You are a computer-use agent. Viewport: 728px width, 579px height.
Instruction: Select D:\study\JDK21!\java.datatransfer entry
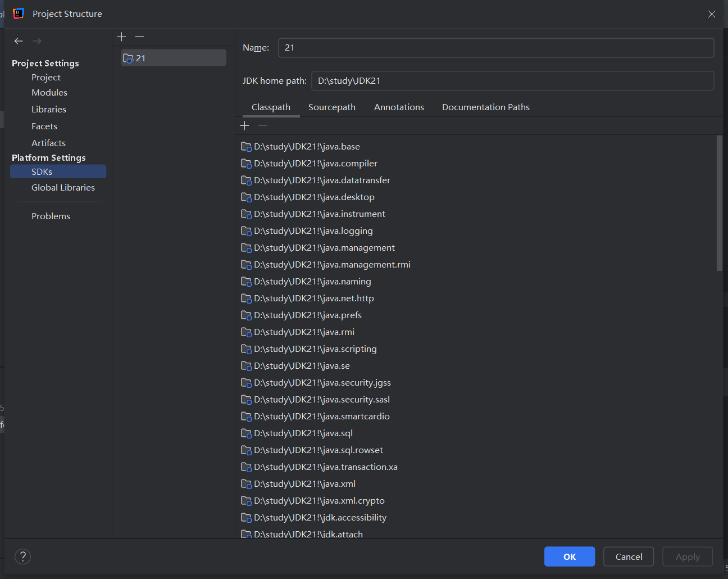click(322, 180)
